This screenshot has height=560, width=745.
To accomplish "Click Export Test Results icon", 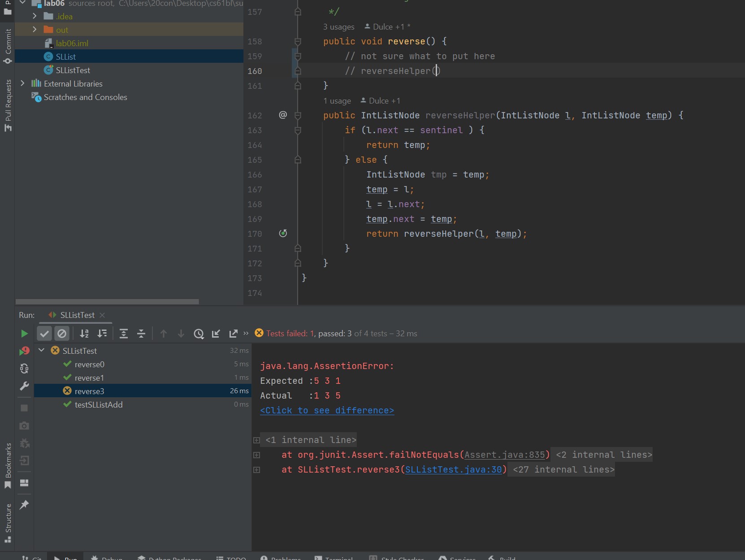I will tap(233, 334).
